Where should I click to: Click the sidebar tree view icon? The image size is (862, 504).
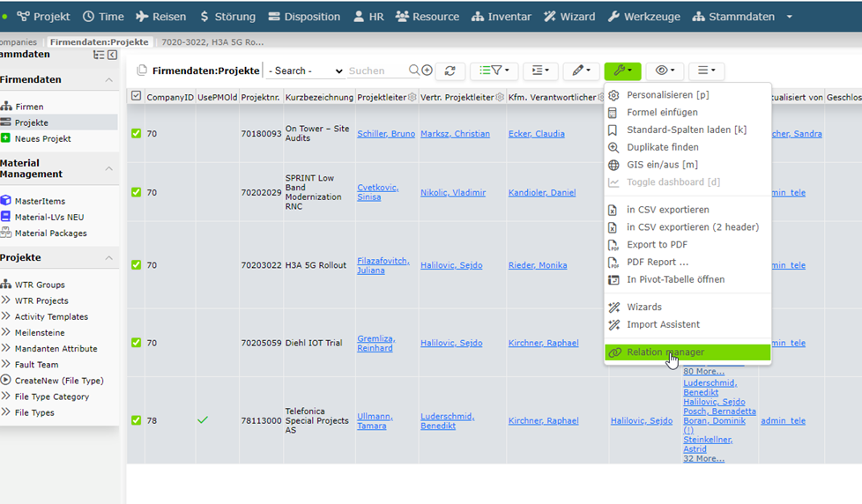tap(99, 55)
